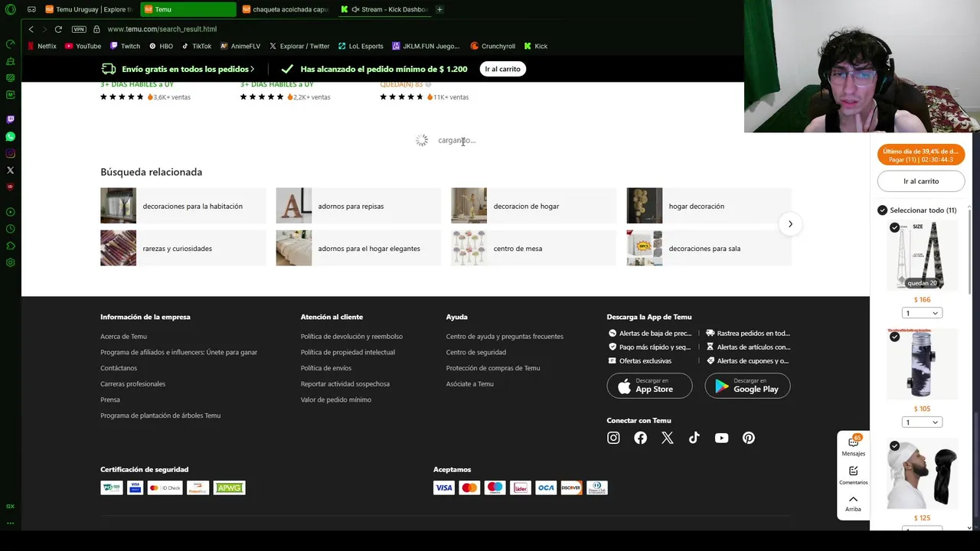Select rarezas y curiosidades related search
980x551 pixels.
pyautogui.click(x=183, y=249)
